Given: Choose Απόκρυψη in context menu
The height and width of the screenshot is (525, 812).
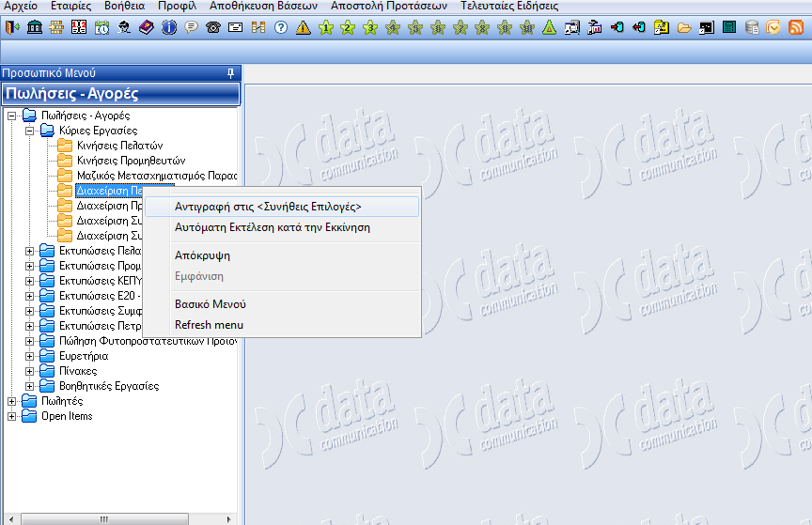Looking at the screenshot, I should point(282,255).
